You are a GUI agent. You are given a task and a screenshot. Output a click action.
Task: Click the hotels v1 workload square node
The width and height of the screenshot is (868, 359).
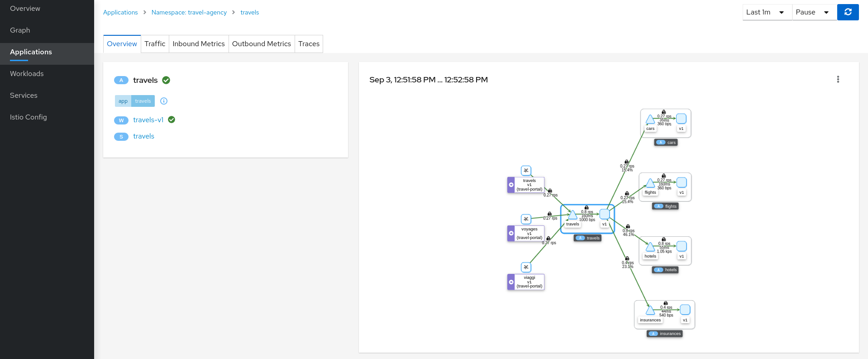(x=681, y=246)
